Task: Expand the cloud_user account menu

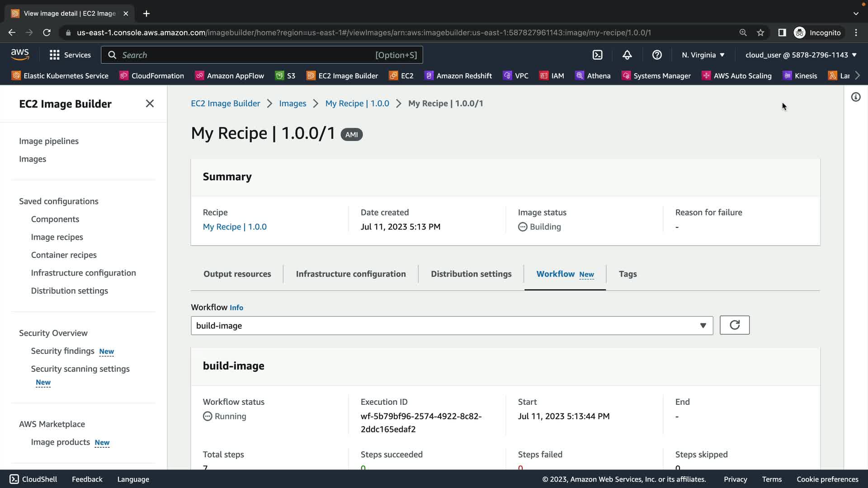Action: click(x=801, y=55)
